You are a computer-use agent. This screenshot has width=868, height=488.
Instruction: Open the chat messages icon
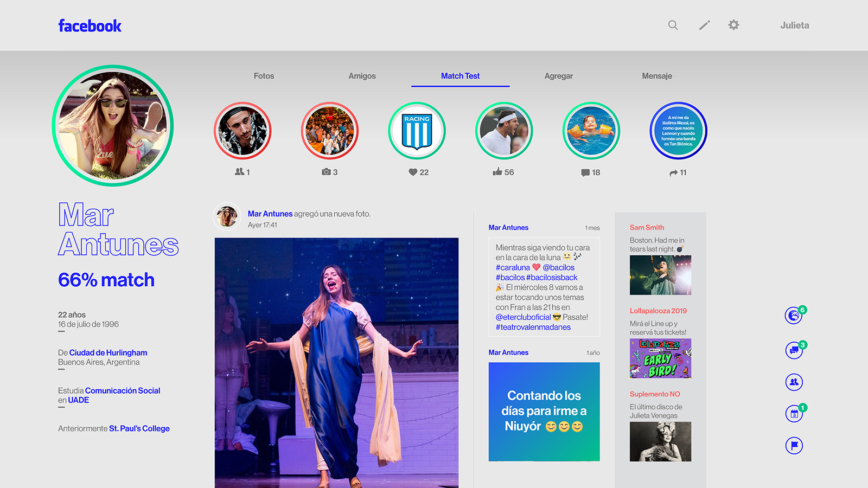tap(794, 350)
